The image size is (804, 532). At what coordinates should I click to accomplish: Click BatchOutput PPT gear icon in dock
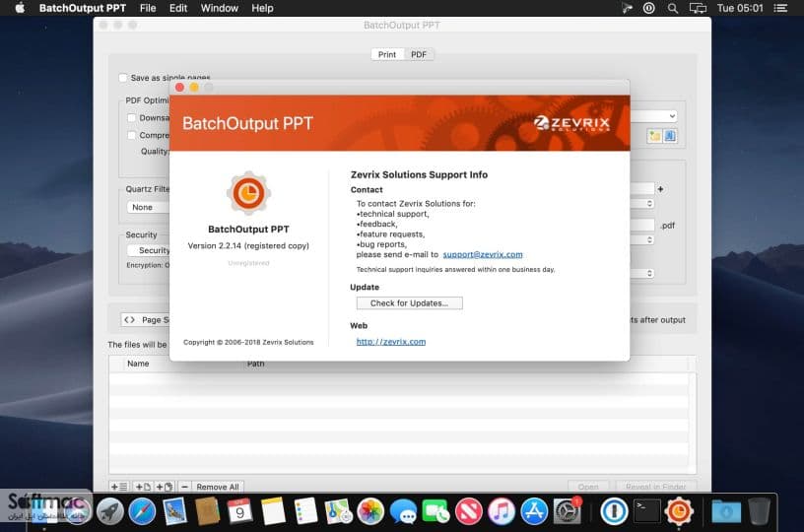[x=679, y=511]
